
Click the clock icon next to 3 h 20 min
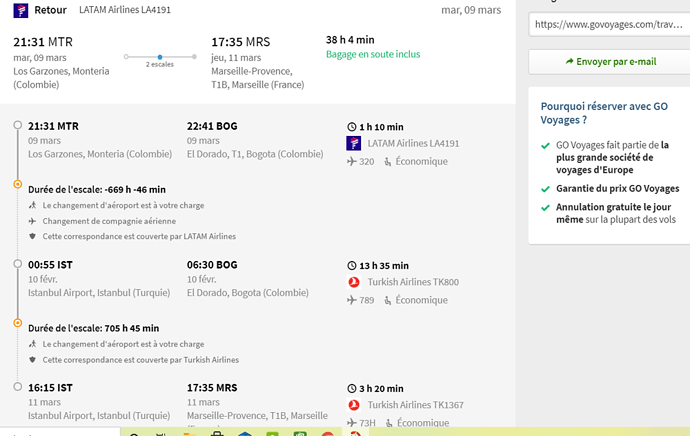click(352, 388)
